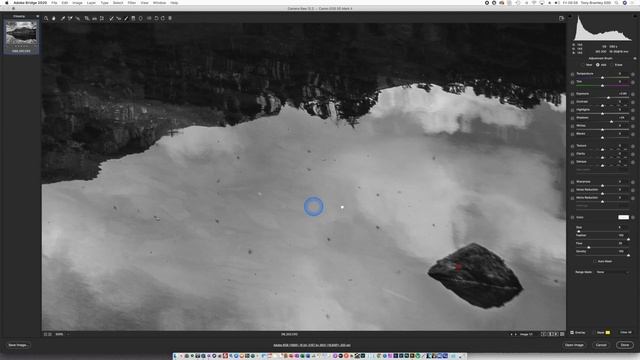Screen dimensions: 640x360
Task: Toggle full screen mode icon
Action: (562, 18)
